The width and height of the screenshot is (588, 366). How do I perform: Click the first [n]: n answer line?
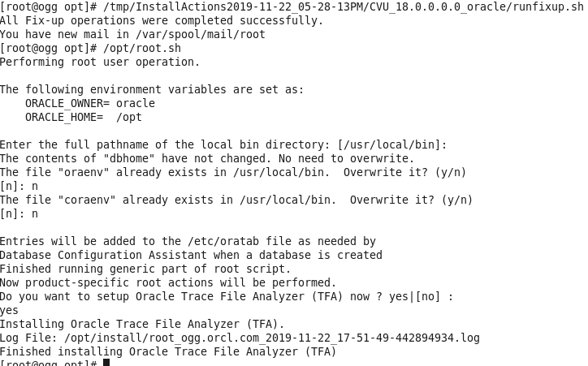click(x=19, y=186)
